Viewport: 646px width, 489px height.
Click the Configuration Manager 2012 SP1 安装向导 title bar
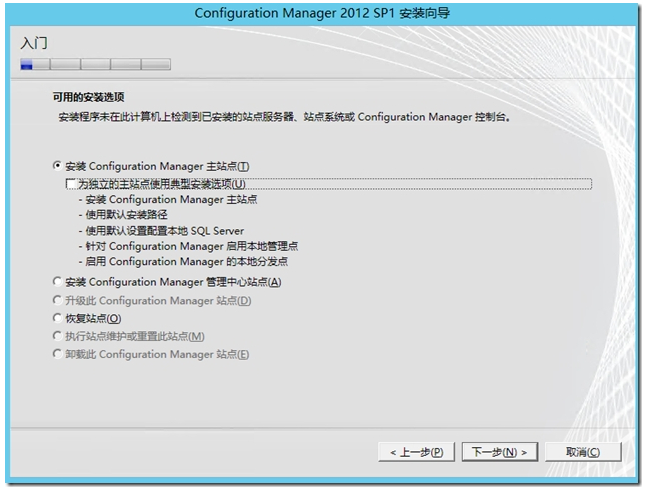322,13
